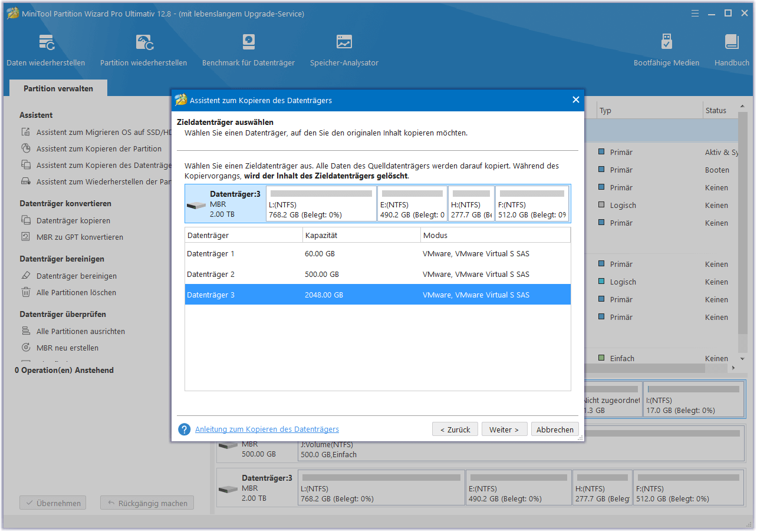Select L:(NTFS) 768.2 GB block in the main window's disk map
Viewport: 757px width, 532px height.
tap(381, 488)
